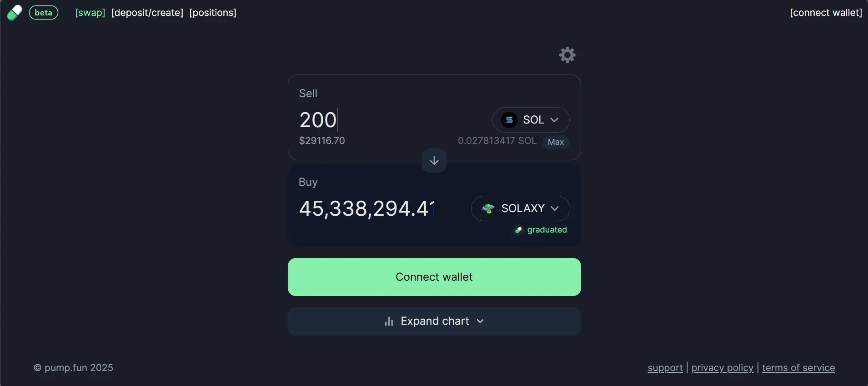868x386 pixels.
Task: Click the green Connect wallet button
Action: (434, 277)
